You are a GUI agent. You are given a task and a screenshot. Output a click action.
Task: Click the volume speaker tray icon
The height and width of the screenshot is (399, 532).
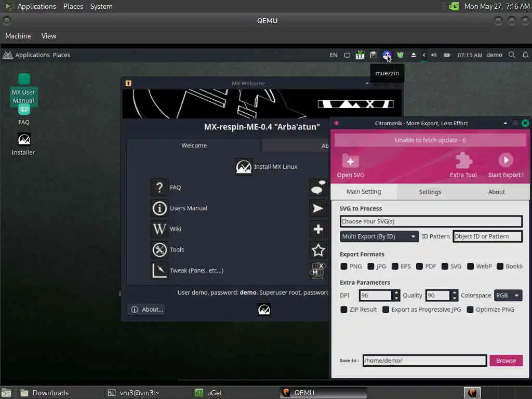point(434,55)
